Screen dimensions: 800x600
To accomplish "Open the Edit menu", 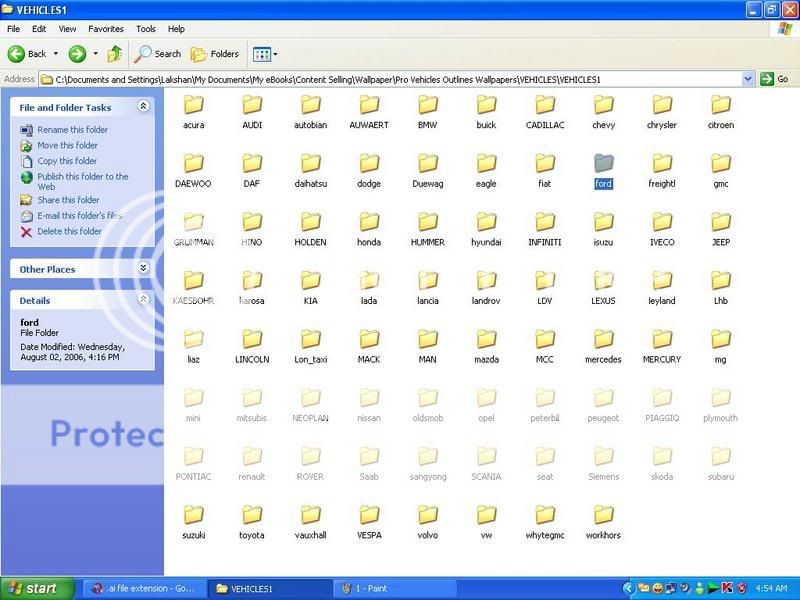I will coord(39,29).
